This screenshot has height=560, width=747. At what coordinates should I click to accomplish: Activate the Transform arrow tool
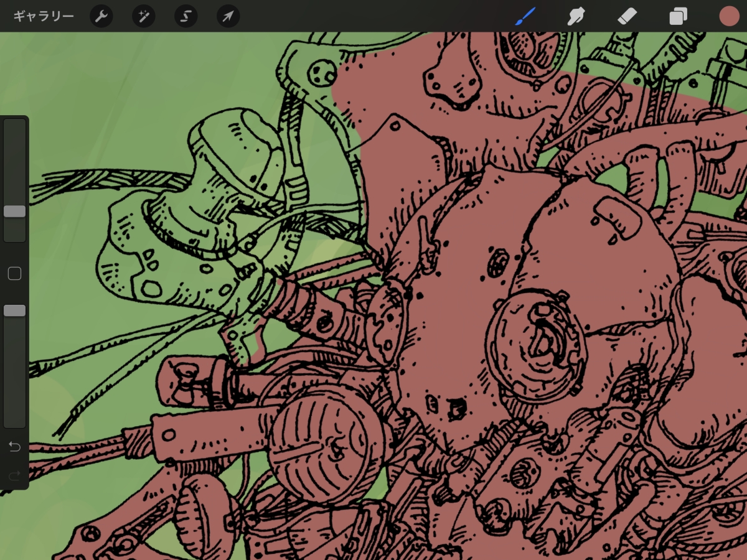pos(228,16)
